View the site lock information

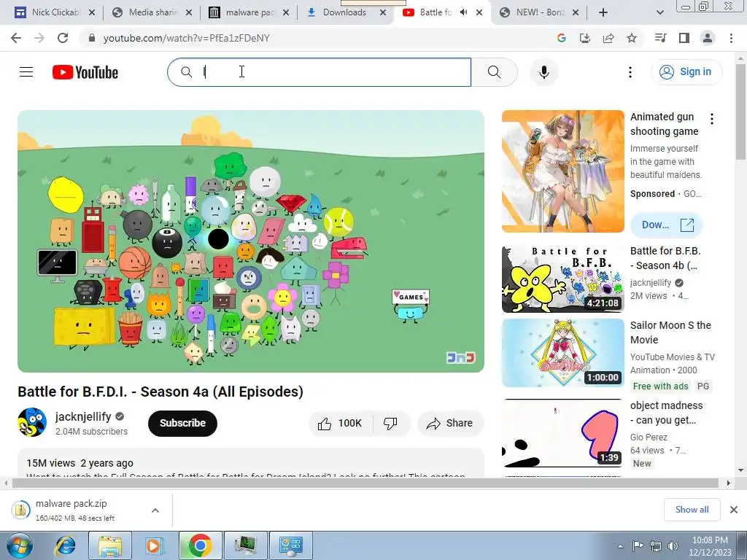tap(92, 38)
